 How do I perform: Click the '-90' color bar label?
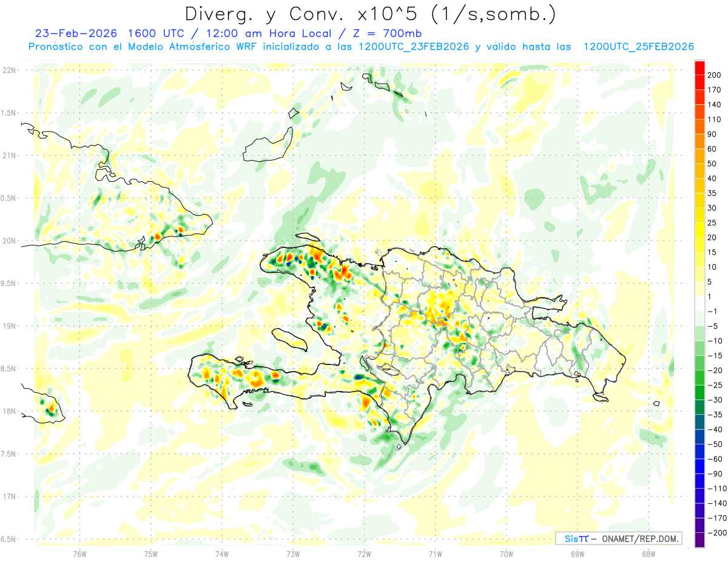pos(715,474)
